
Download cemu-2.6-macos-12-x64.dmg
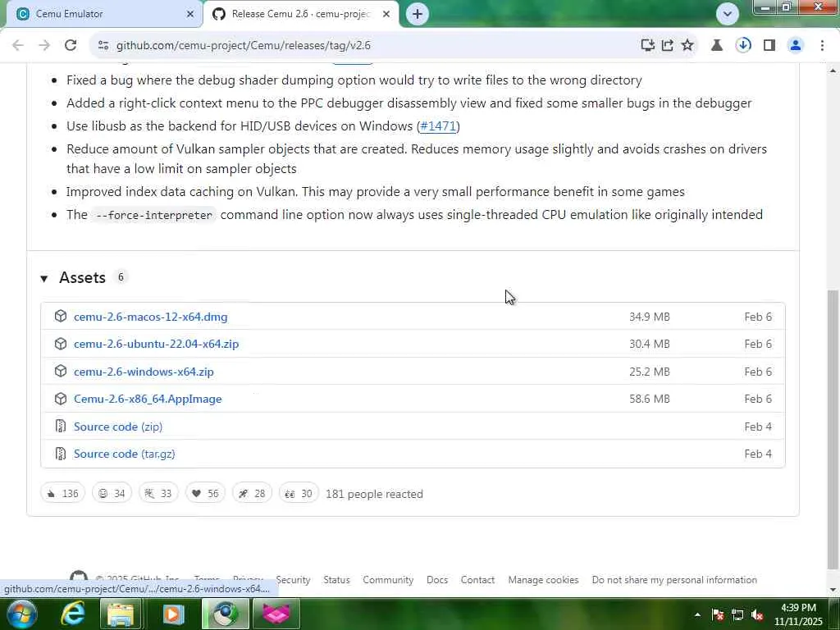coord(151,317)
